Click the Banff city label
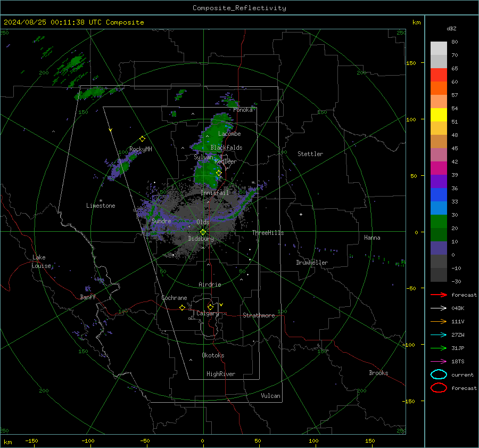Image resolution: width=479 pixels, height=448 pixels. [x=88, y=297]
